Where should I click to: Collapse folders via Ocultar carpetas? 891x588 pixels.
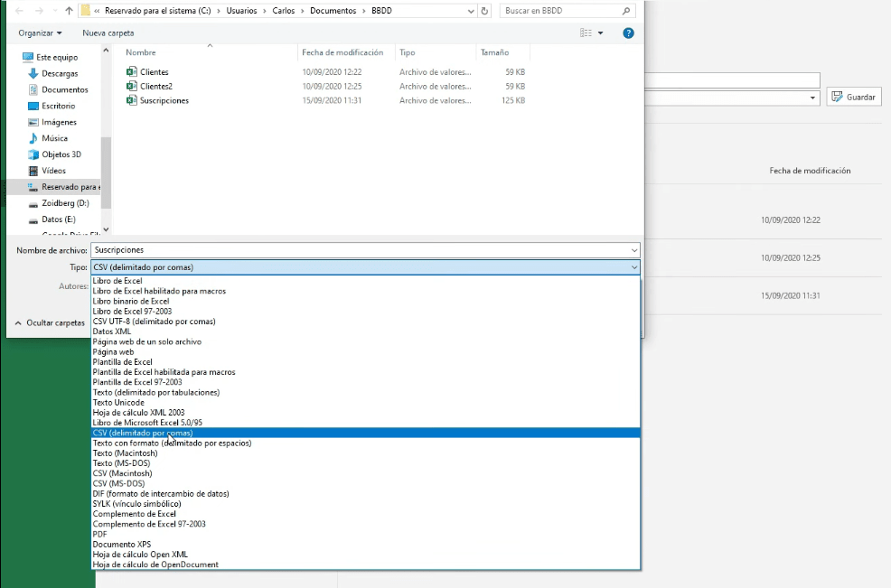pos(50,322)
